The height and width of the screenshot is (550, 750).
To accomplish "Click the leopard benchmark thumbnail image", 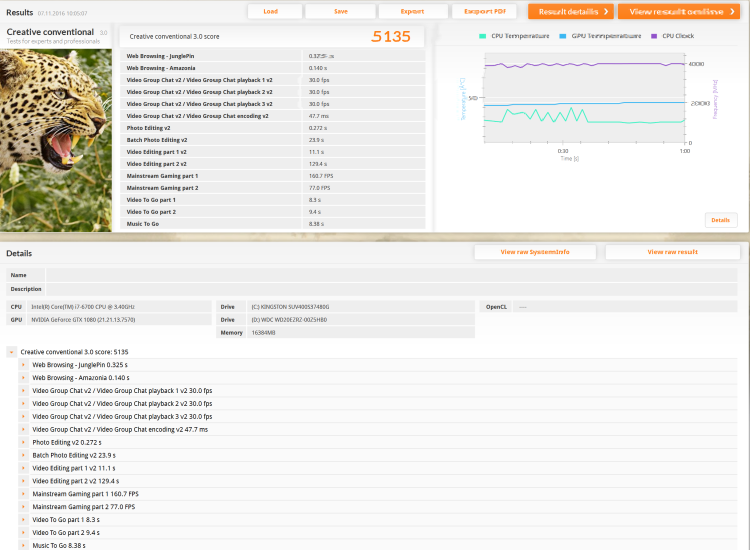I will coord(56,141).
